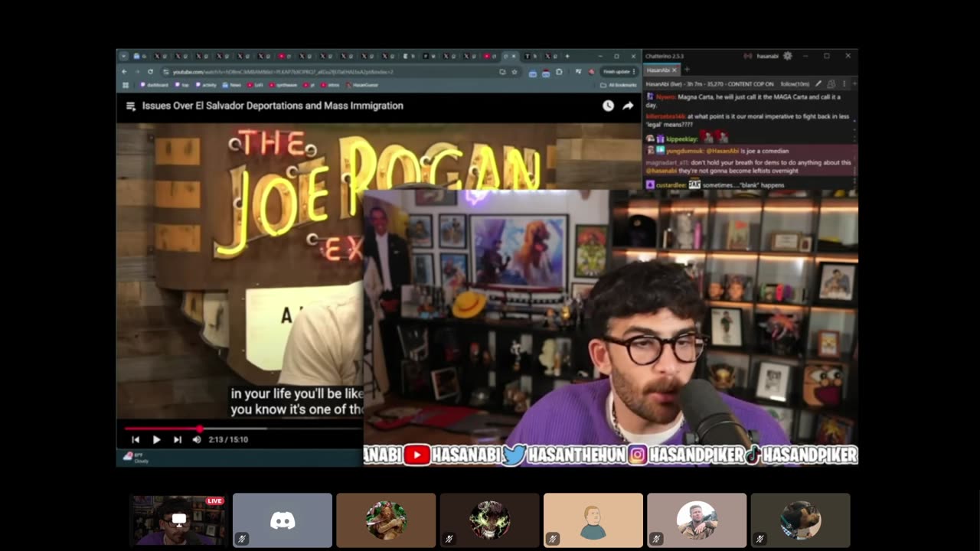Click the Instagram logo in stream banner
Viewport: 980px width, 551px height.
[637, 455]
